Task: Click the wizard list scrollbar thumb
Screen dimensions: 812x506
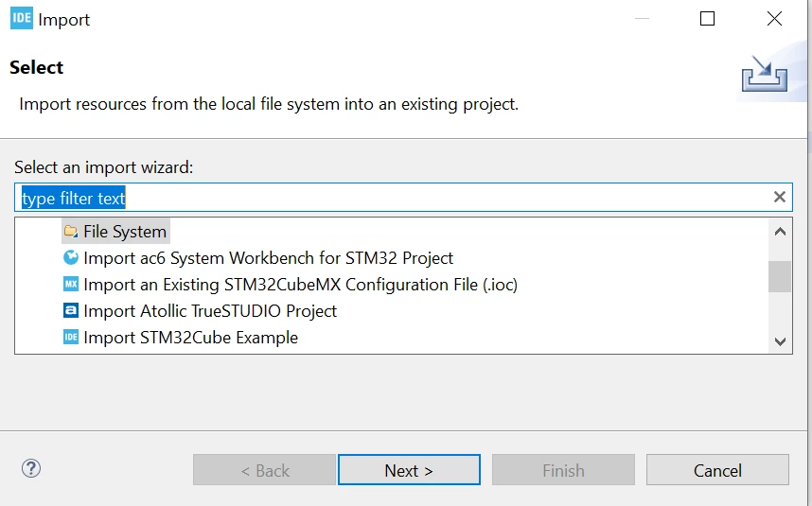Action: [780, 277]
